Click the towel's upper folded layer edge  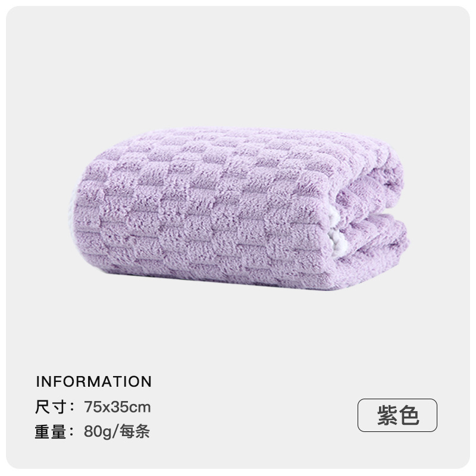click(375, 188)
